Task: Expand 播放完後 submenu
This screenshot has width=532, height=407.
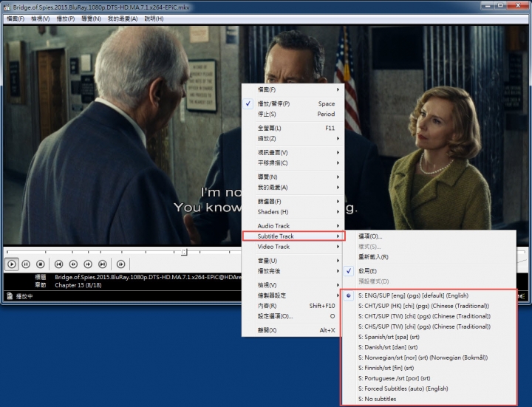Action: [293, 271]
